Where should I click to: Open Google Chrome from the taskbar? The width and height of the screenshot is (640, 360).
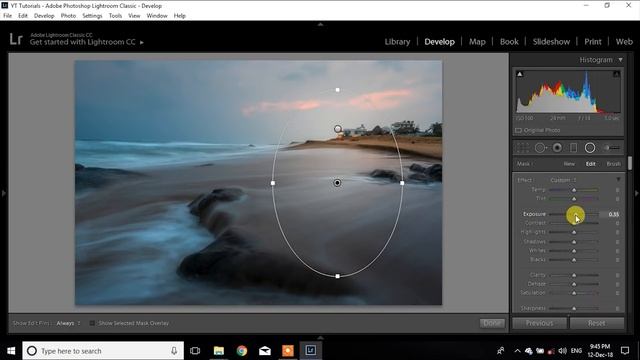coord(242,351)
